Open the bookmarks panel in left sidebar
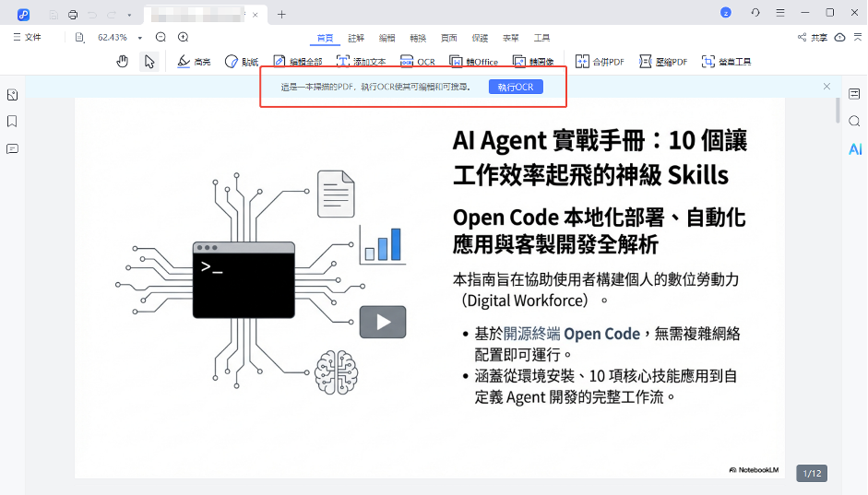The height and width of the screenshot is (495, 868). pyautogui.click(x=13, y=122)
